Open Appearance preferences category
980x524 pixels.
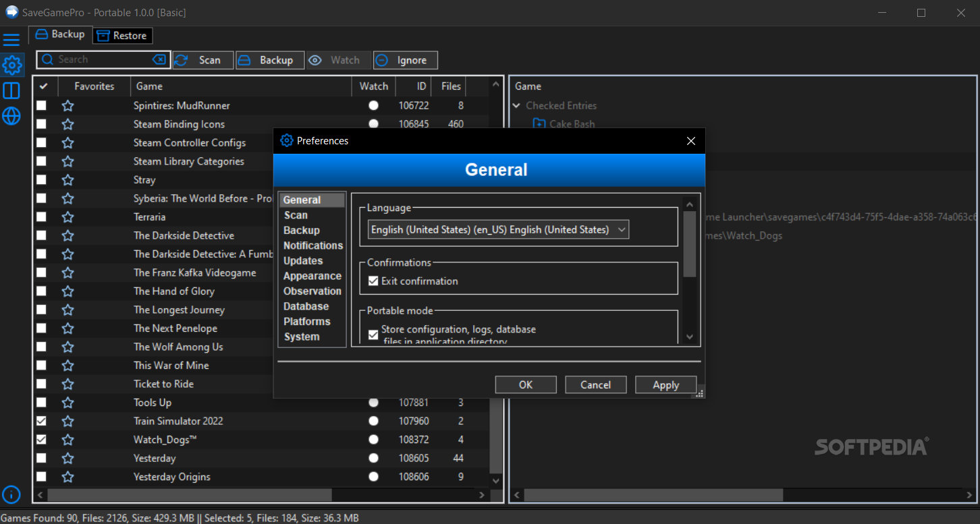(x=312, y=276)
